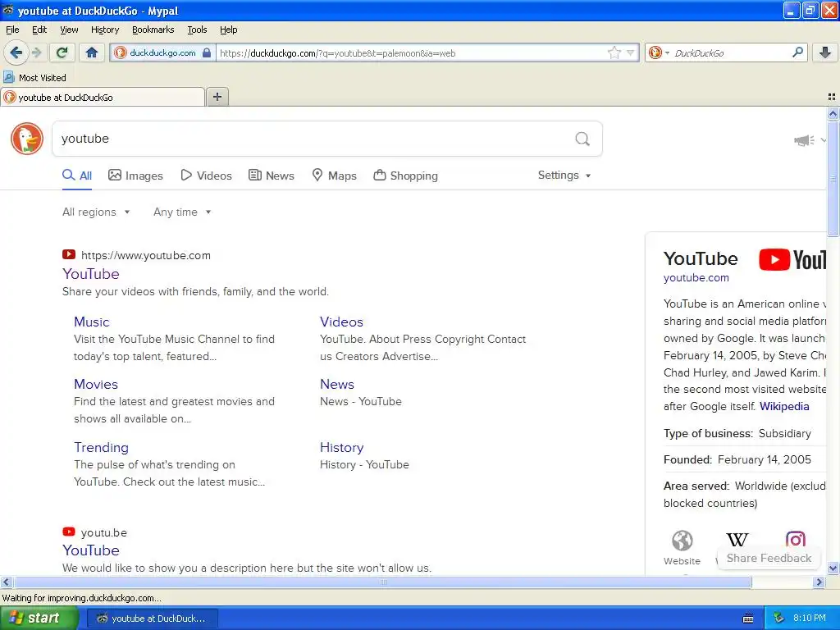Viewport: 840px width, 630px height.
Task: Click the keyboard icon in system tray
Action: pos(748,619)
